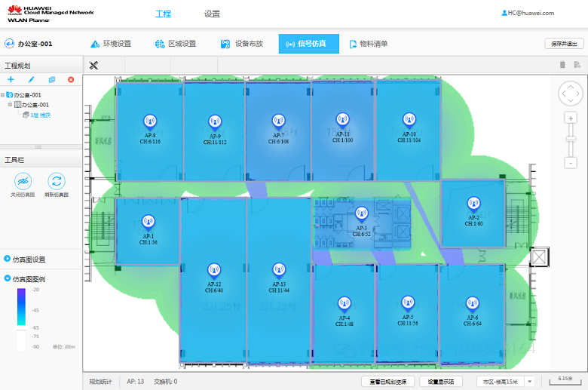The image size is (588, 390).
Task: Select the AP-11 access point icon
Action: pyautogui.click(x=342, y=120)
